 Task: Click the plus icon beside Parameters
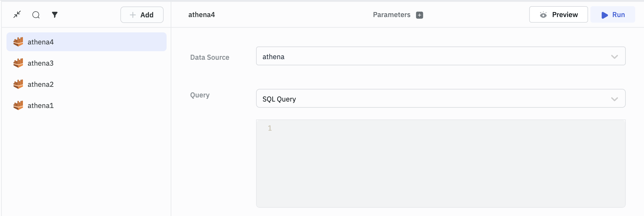419,15
